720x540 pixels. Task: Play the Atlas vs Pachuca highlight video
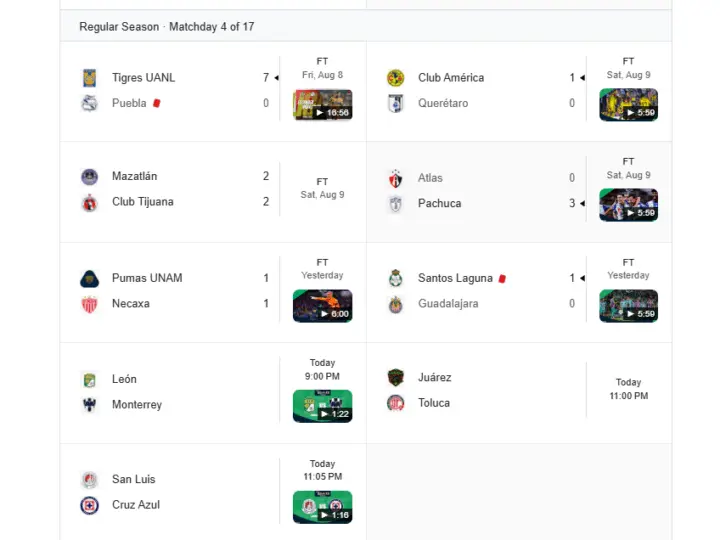pyautogui.click(x=628, y=205)
